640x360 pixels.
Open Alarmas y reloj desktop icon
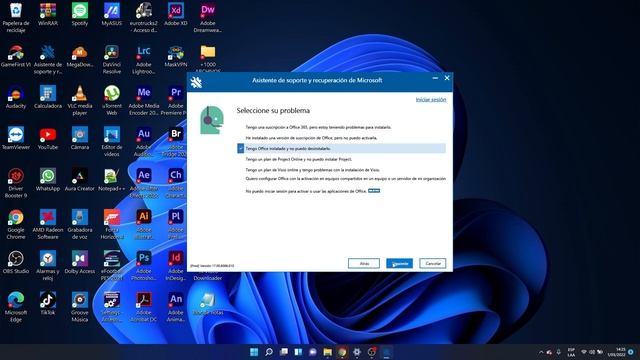coord(48,265)
